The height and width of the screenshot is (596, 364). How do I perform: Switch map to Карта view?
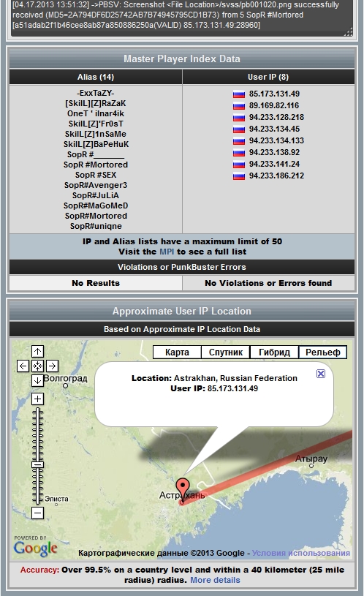[177, 352]
